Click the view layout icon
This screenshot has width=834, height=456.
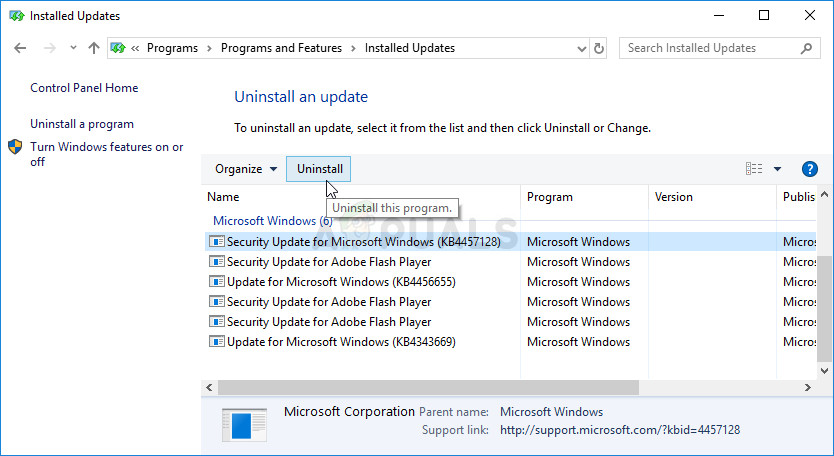pos(754,169)
